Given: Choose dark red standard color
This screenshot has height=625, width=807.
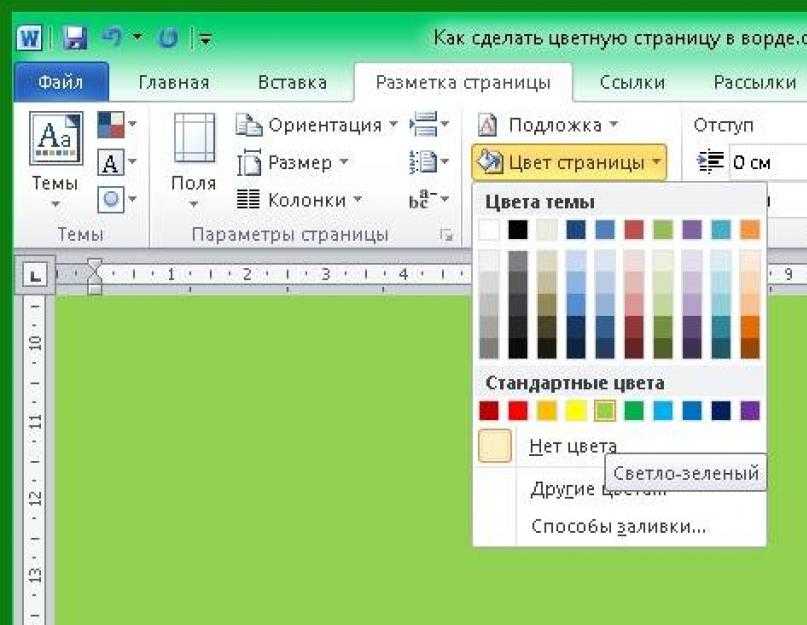Looking at the screenshot, I should tap(489, 411).
